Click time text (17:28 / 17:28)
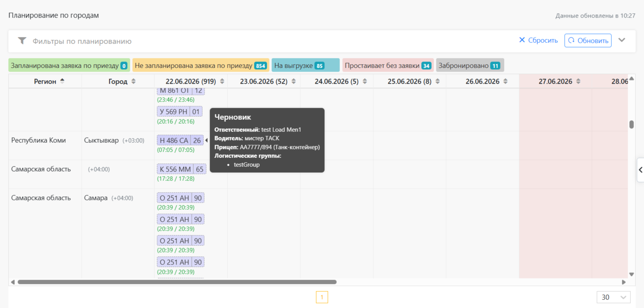644x308 pixels. tap(176, 178)
